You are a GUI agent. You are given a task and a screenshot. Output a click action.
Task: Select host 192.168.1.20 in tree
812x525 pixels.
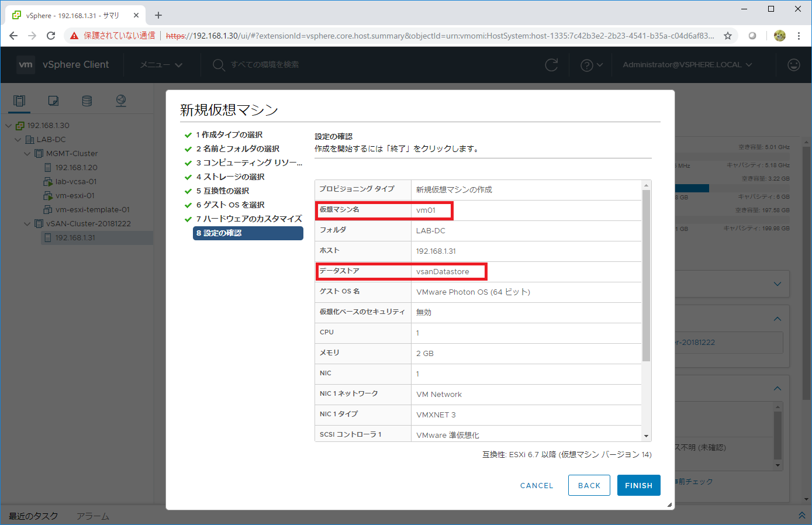coord(76,167)
